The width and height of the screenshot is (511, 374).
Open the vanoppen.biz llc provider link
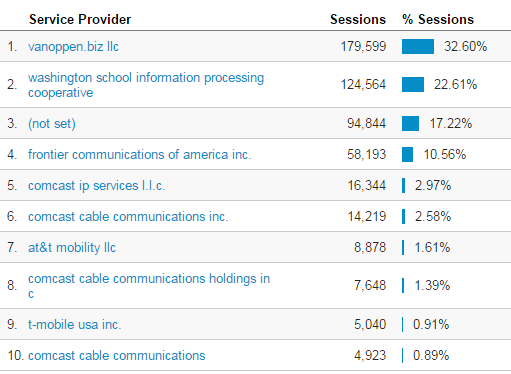pos(73,47)
